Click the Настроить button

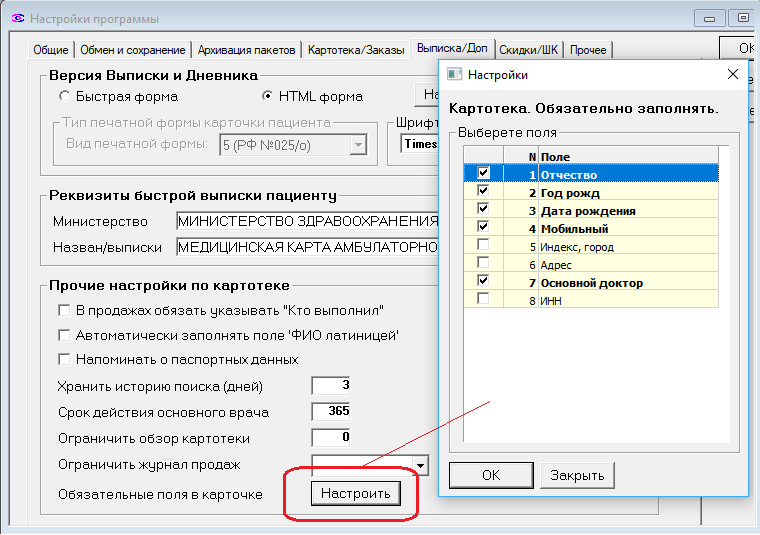point(356,493)
